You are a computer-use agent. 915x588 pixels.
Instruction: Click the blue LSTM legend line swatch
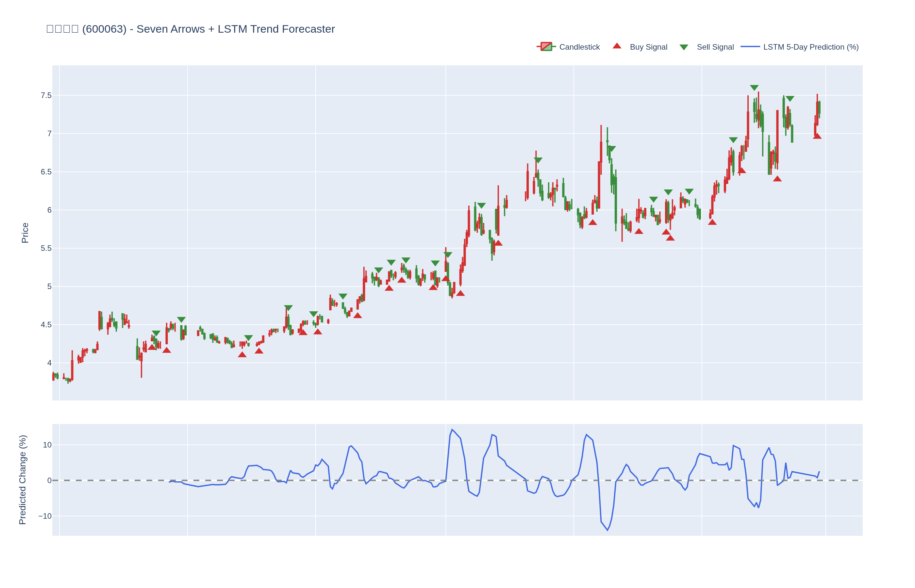coord(750,47)
